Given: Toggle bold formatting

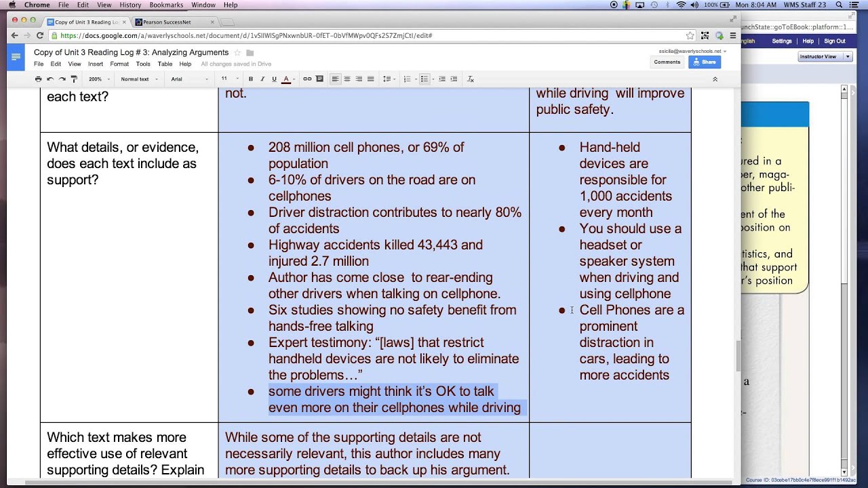Looking at the screenshot, I should 251,79.
